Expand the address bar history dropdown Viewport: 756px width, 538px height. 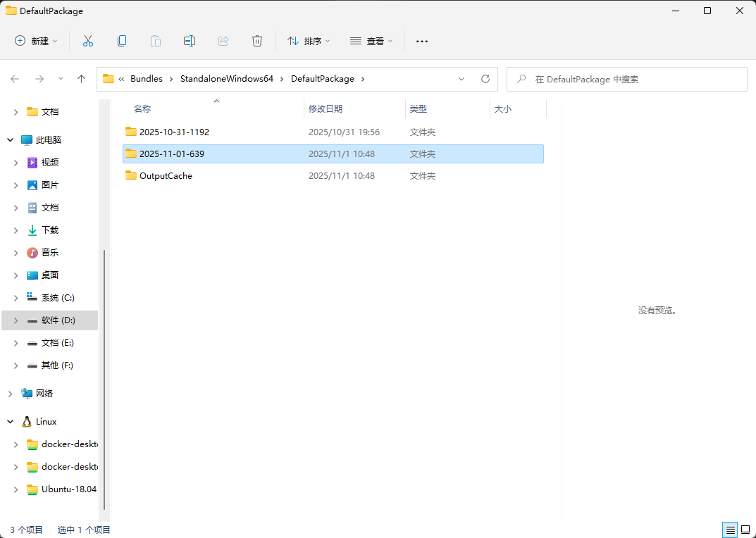tap(461, 79)
